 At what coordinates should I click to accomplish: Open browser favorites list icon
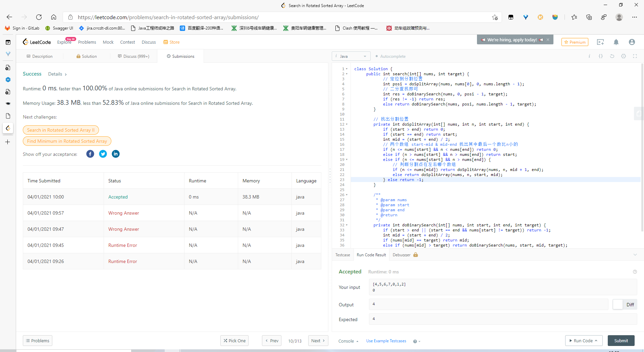[x=574, y=17]
